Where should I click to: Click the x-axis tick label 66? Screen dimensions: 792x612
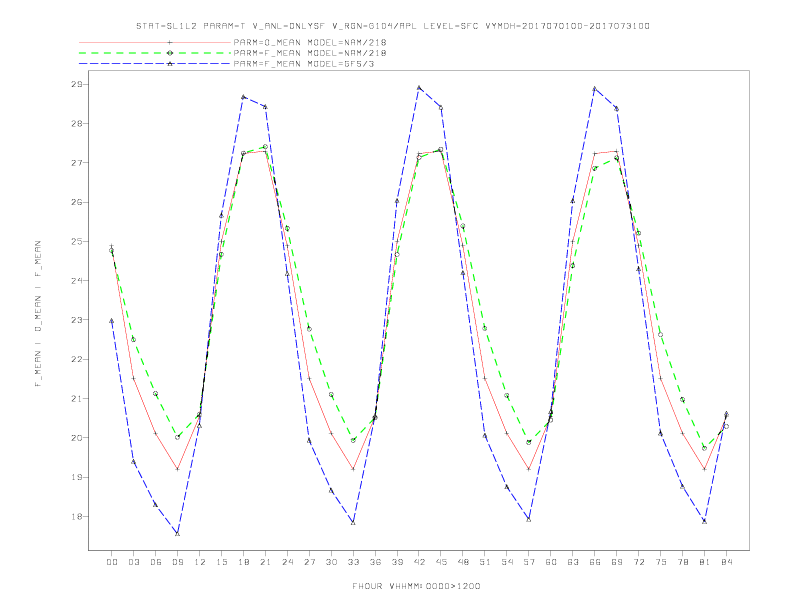595,562
